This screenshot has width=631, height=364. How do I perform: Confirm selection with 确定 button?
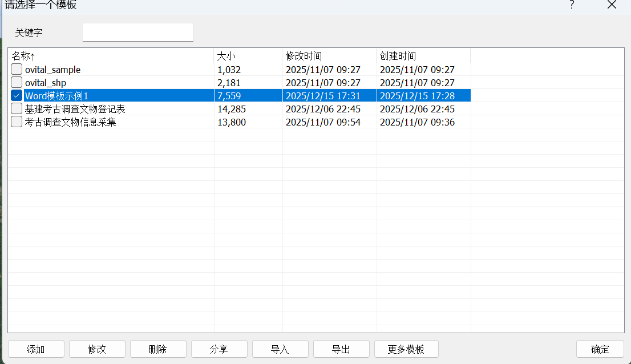(600, 349)
